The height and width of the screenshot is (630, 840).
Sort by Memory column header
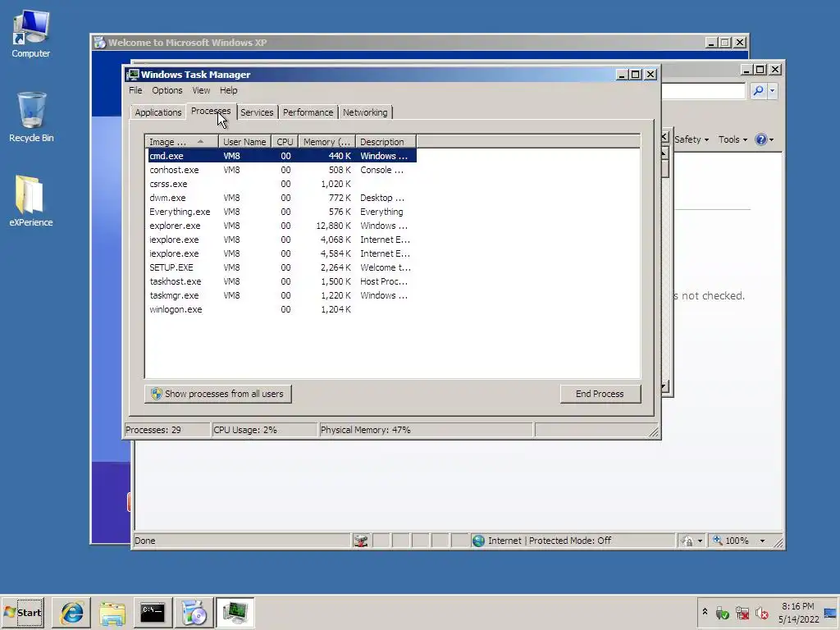(326, 141)
